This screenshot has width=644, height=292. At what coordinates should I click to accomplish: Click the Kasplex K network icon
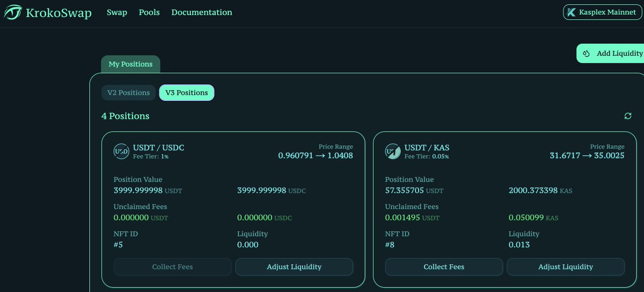pyautogui.click(x=571, y=12)
